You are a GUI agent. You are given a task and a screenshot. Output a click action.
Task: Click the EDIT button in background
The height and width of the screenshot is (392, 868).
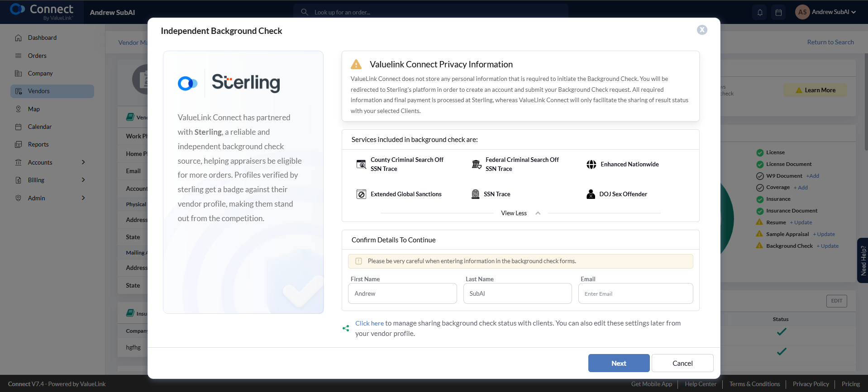[836, 301]
